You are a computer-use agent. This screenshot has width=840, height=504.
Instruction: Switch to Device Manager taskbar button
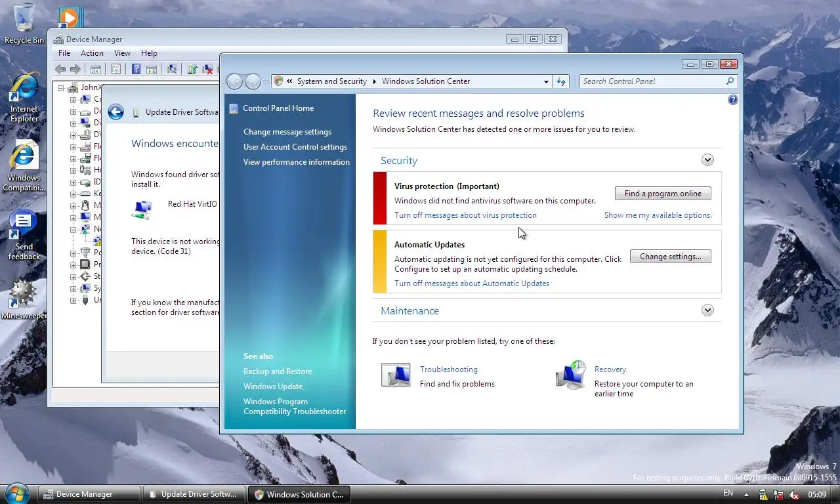coord(89,494)
